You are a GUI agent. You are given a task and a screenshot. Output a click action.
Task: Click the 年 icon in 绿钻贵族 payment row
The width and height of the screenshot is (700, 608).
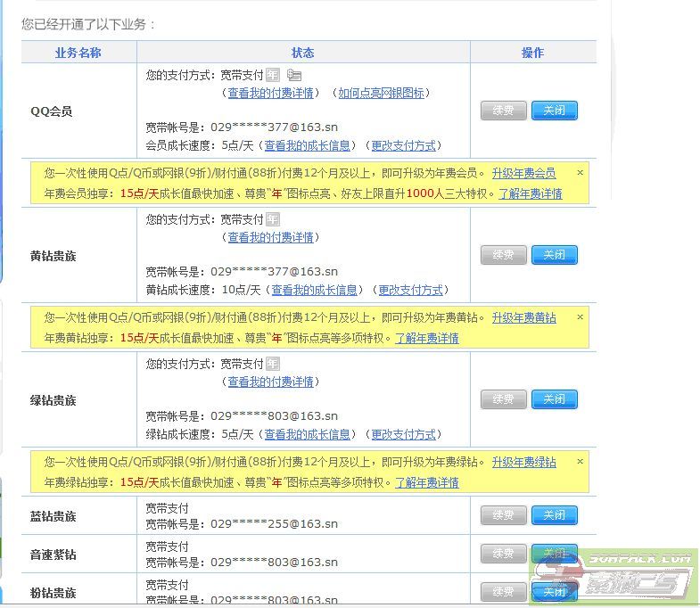coord(273,364)
